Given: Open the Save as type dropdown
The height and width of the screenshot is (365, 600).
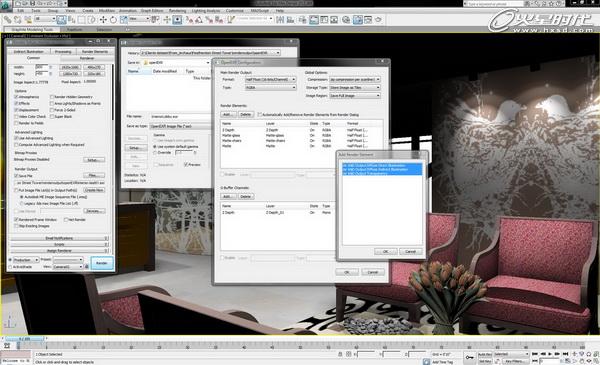Looking at the screenshot, I should (180, 126).
